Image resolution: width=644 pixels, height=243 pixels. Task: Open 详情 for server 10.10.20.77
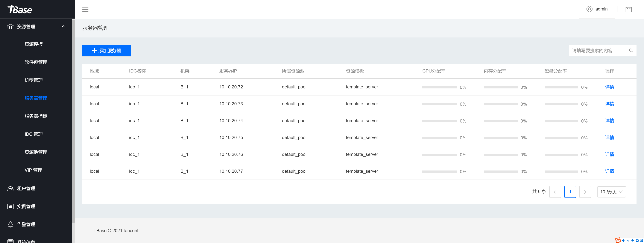pos(610,171)
